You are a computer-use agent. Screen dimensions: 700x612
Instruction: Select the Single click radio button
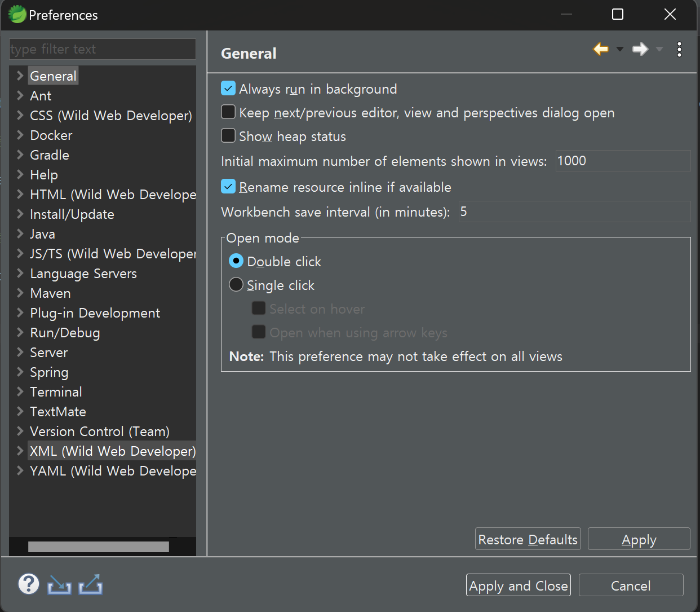236,285
